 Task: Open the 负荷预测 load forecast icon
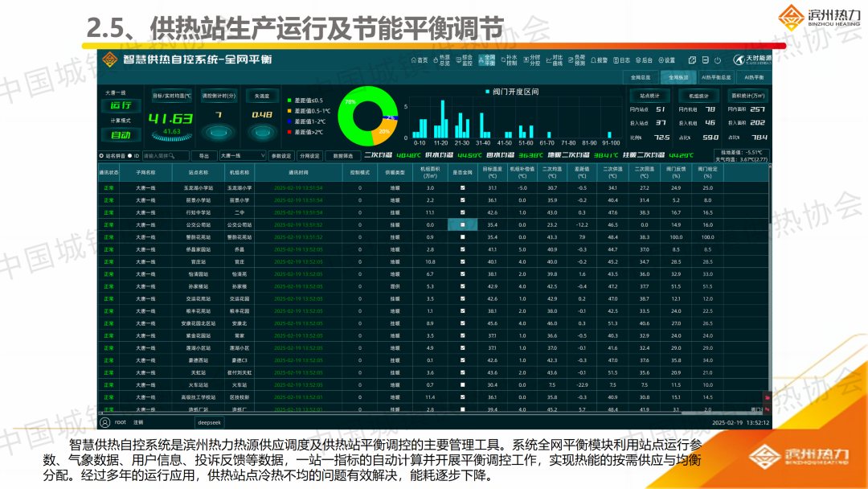[x=576, y=60]
